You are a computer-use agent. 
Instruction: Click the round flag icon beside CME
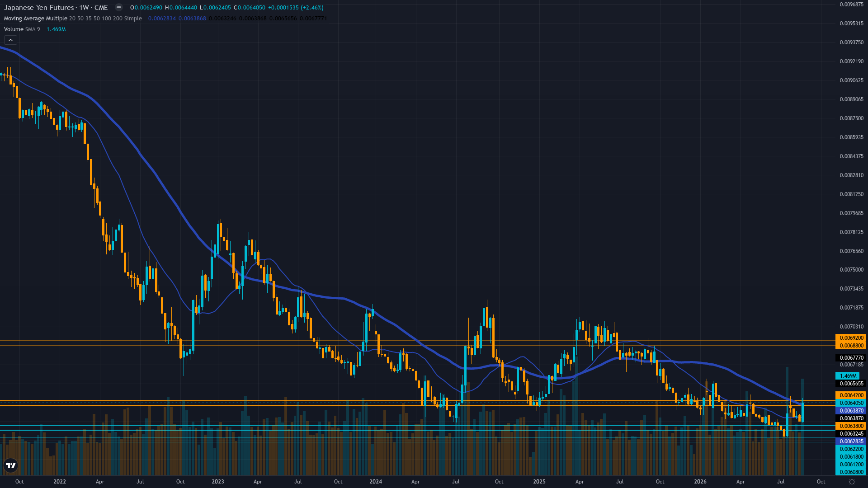pos(119,7)
